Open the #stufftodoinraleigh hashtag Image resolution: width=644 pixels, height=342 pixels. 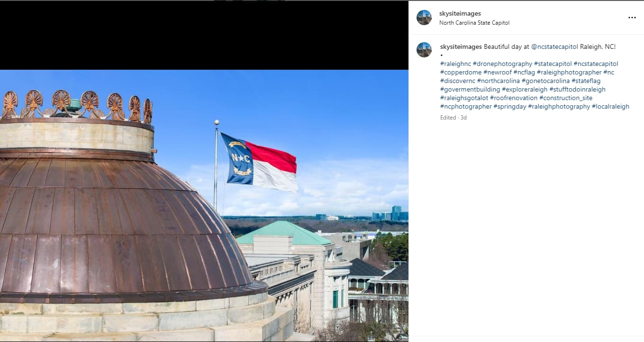click(577, 89)
